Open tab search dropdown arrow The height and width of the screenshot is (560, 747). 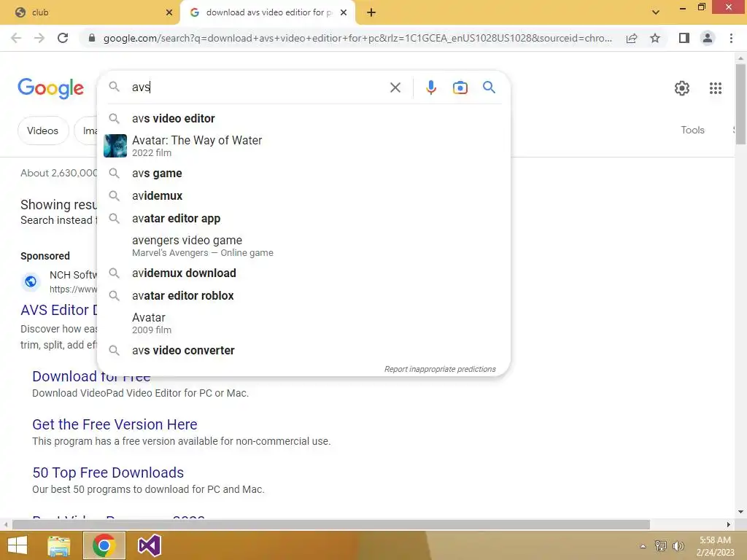click(x=656, y=12)
